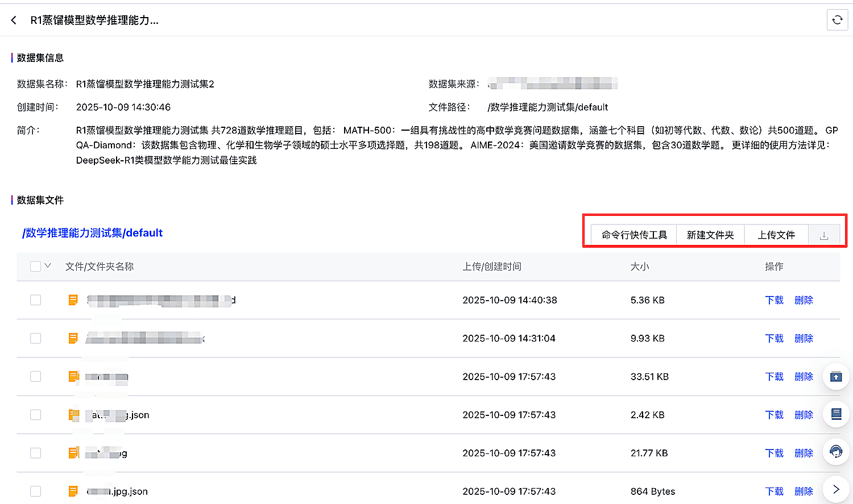This screenshot has width=853, height=504.
Task: Click the download icon in the toolbar
Action: 824,235
